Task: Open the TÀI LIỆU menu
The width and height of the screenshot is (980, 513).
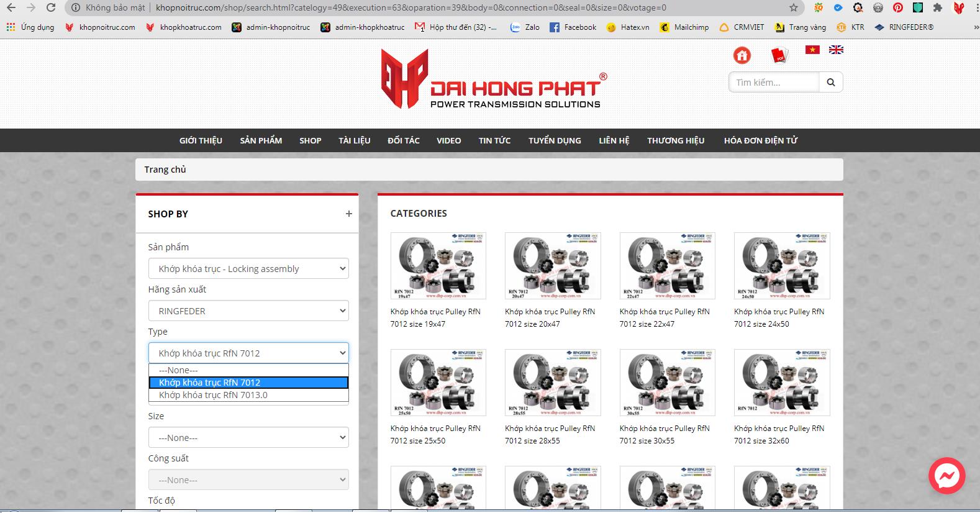Action: pos(354,140)
